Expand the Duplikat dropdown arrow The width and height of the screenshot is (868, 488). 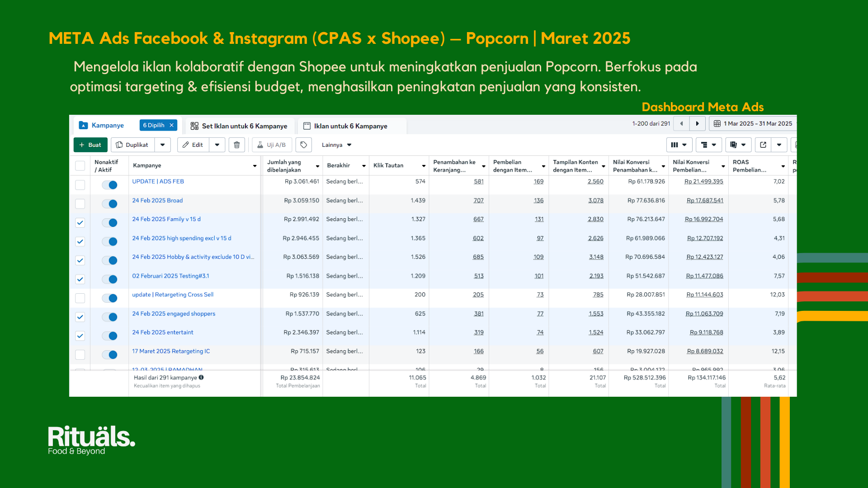pos(163,145)
